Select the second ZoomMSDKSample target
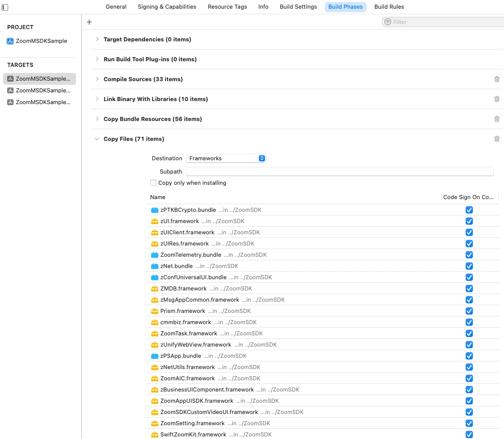 39,91
